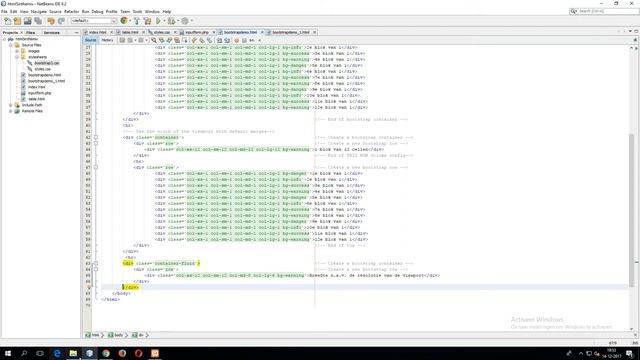Close the styles.css editor tab
Screen dimensions: 640x360
coord(176,32)
